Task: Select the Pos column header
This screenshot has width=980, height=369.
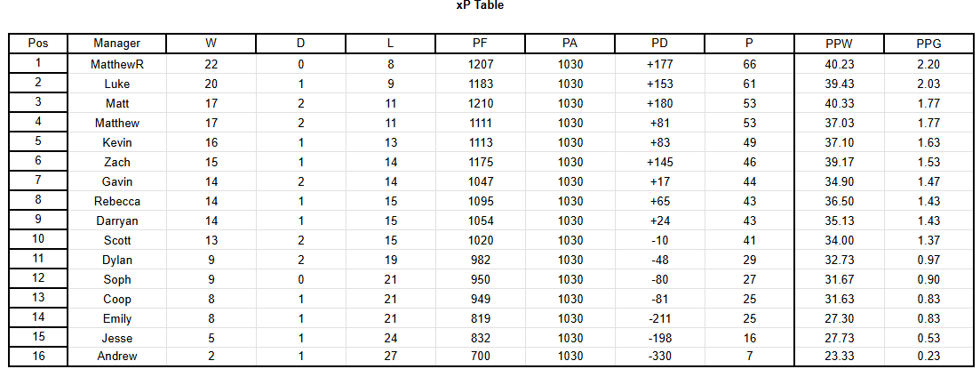Action: 38,44
